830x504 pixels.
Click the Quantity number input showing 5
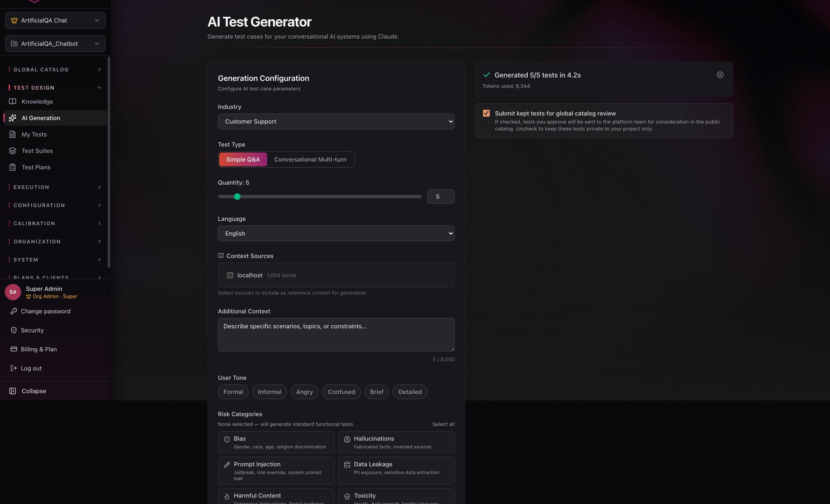click(x=441, y=197)
